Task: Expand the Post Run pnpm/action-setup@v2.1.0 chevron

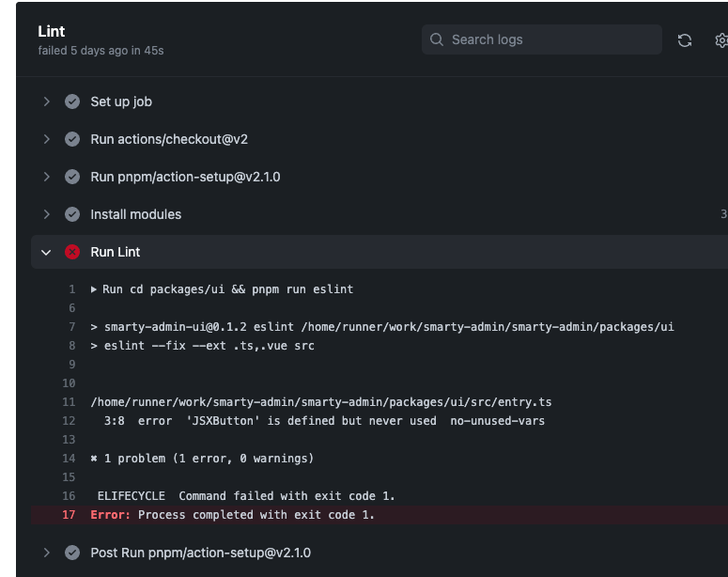Action: click(x=46, y=553)
